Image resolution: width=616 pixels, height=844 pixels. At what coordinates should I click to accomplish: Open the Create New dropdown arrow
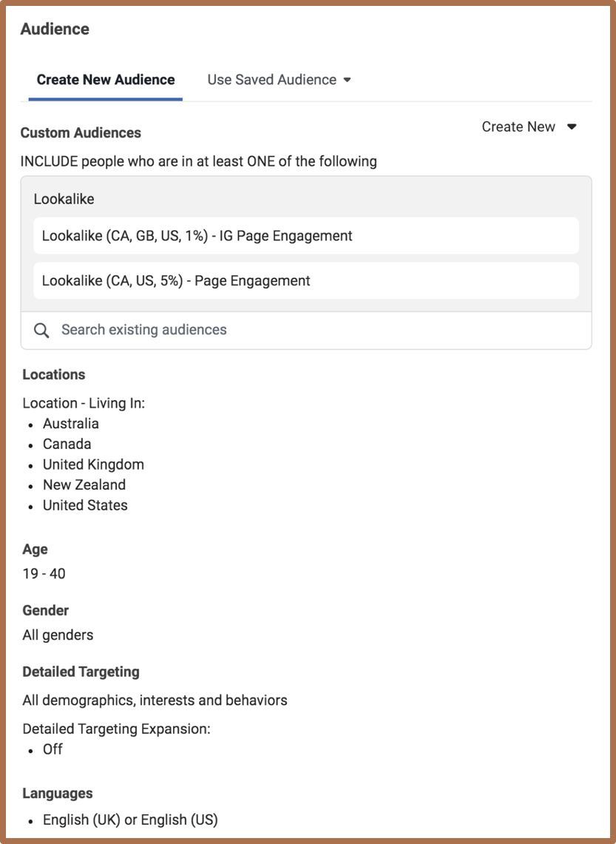(x=572, y=127)
